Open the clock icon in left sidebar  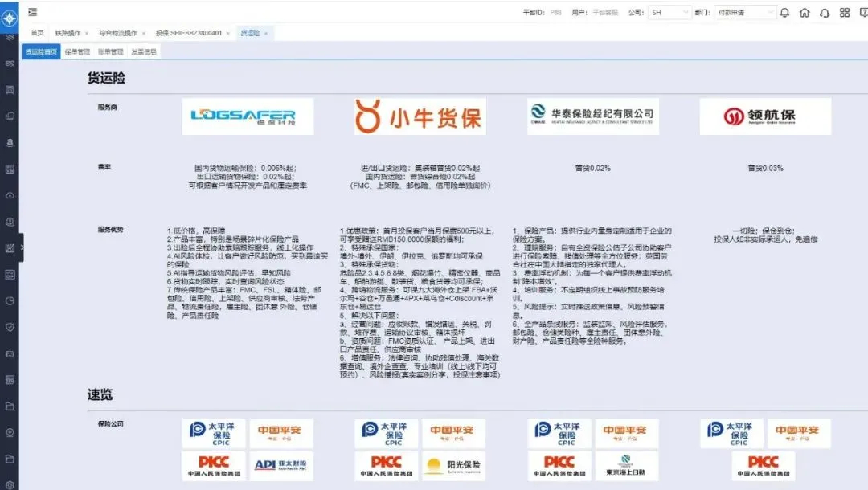coord(10,301)
